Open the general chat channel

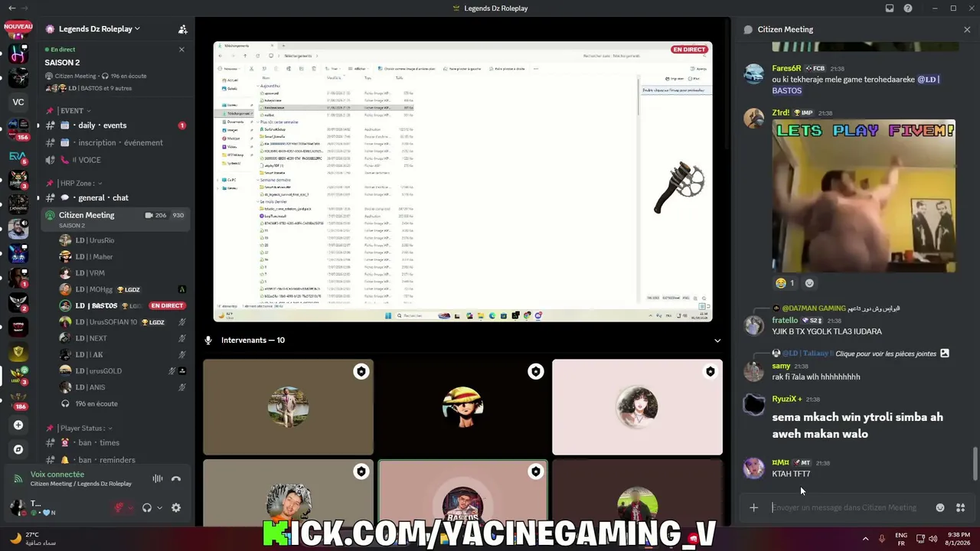(115, 198)
